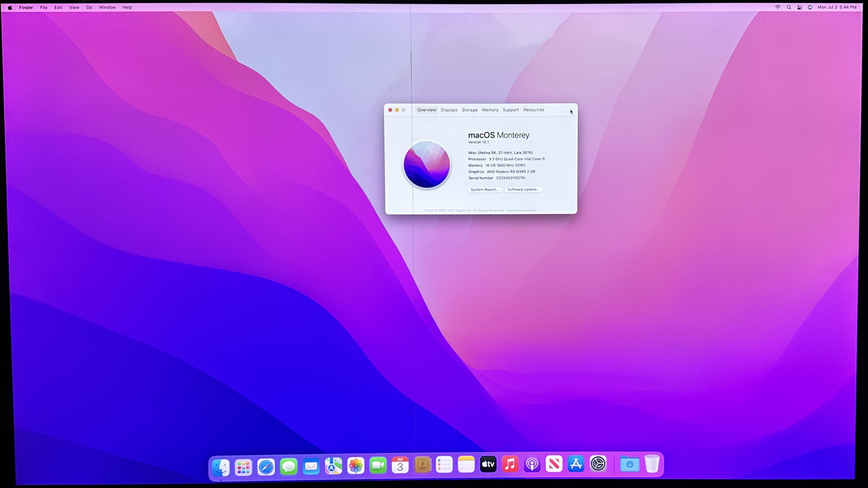Open App Store dock icon
Screen dimensions: 868x488
pyautogui.click(x=576, y=464)
